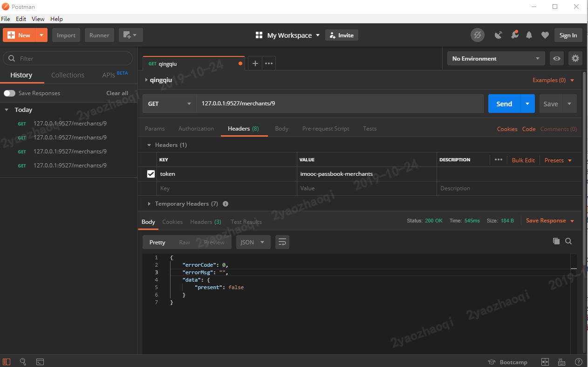Search within the response body
The height and width of the screenshot is (367, 588).
pyautogui.click(x=568, y=241)
